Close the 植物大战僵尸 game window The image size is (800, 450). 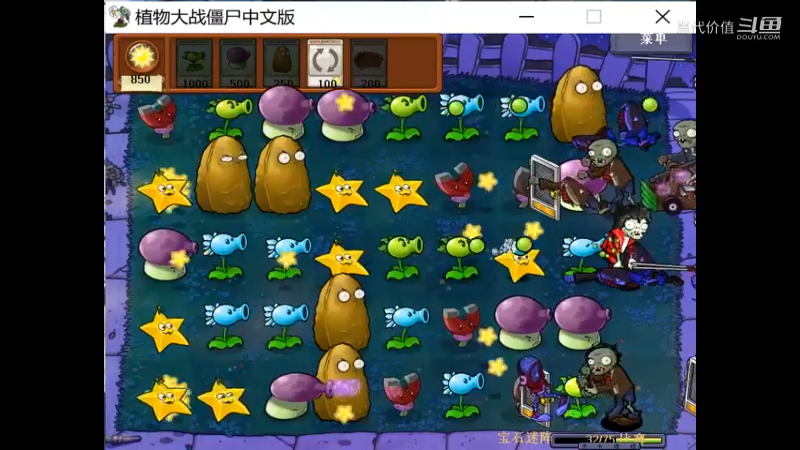pos(662,17)
